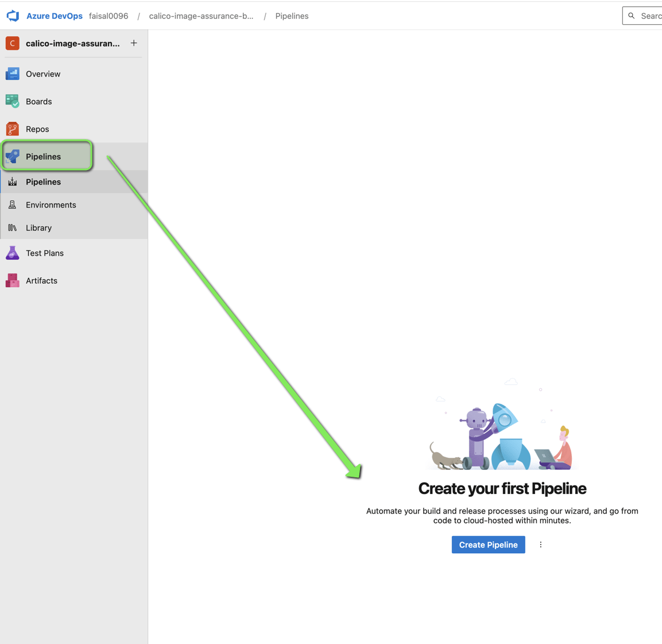This screenshot has height=644, width=662.
Task: Select the Pipelines breadcrumb item
Action: pos(292,16)
